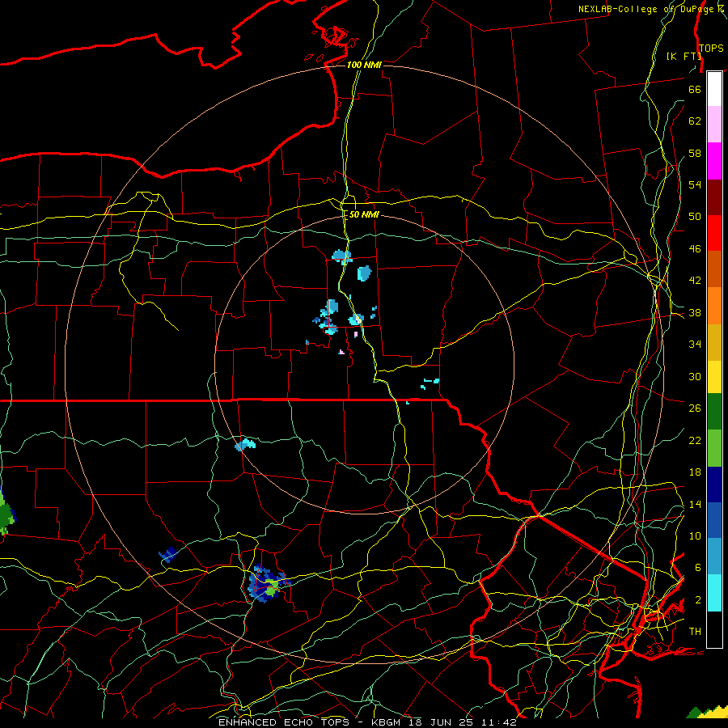Screen dimensions: 728x728
Task: Click the 62 legend value
Action: pos(695,121)
